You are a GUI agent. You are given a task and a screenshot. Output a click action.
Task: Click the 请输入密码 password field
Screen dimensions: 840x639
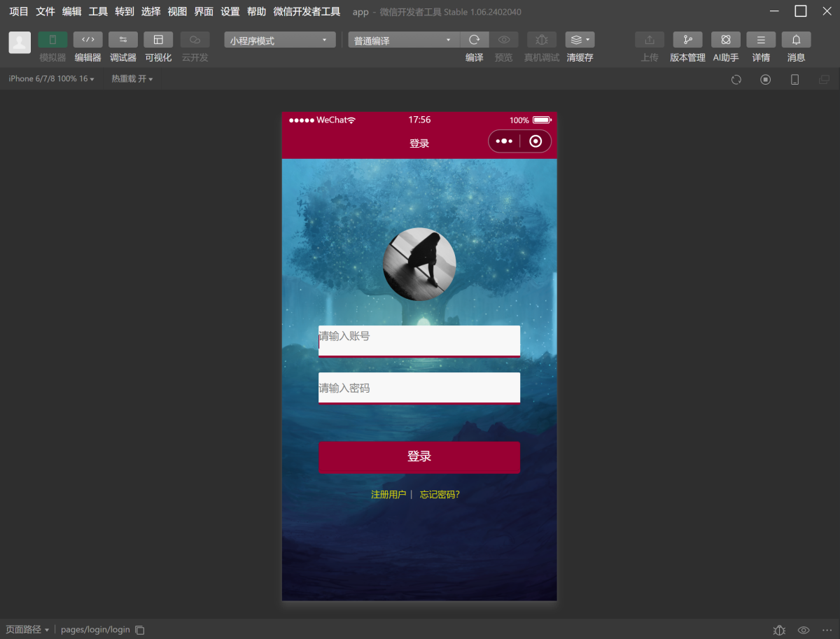pos(419,388)
